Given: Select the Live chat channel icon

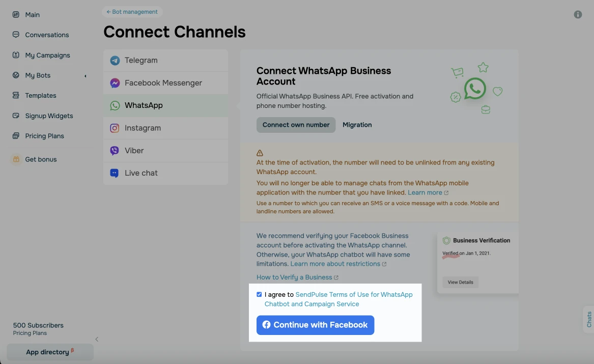Looking at the screenshot, I should point(114,173).
